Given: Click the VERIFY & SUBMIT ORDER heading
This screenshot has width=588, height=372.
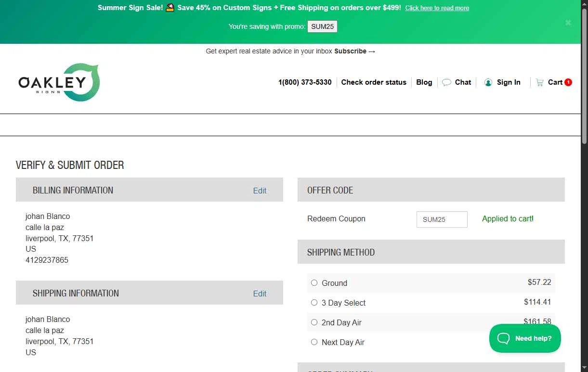Looking at the screenshot, I should (70, 165).
